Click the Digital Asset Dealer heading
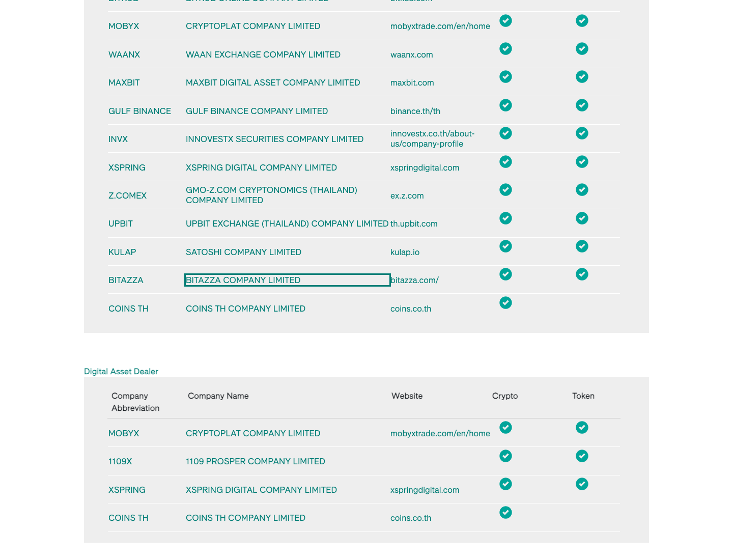This screenshot has height=560, width=733. [x=121, y=371]
